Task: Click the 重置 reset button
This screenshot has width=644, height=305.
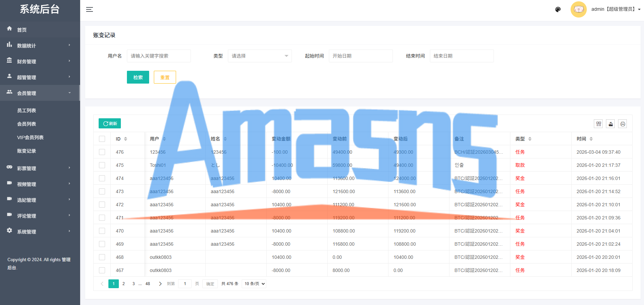Action: (165, 77)
